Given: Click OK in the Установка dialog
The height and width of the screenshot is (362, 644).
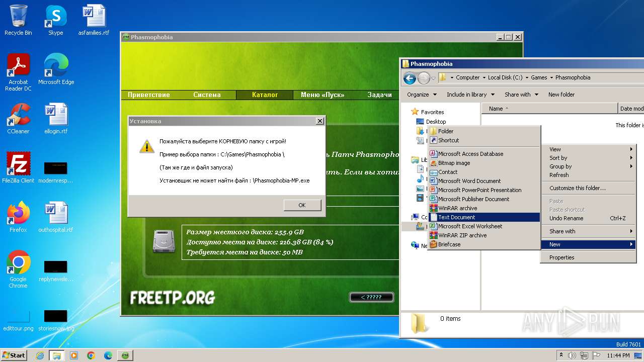Looking at the screenshot, I should click(302, 205).
